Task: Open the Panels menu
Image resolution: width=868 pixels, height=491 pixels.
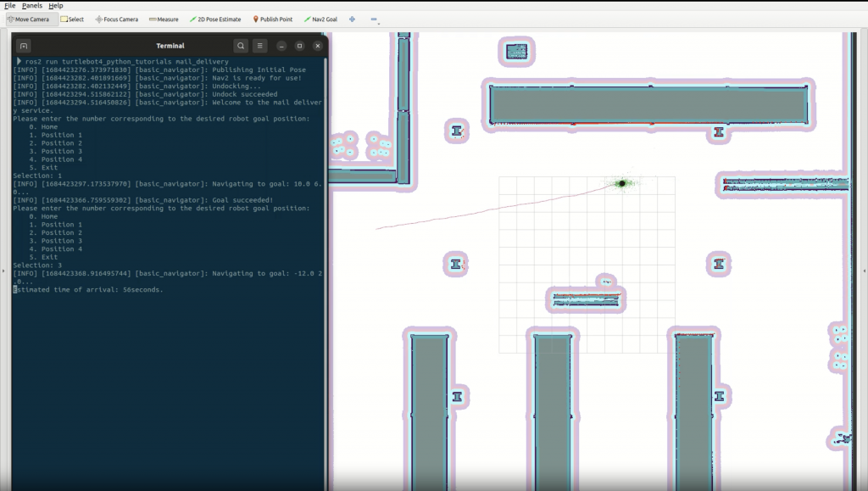Action: pyautogui.click(x=31, y=4)
